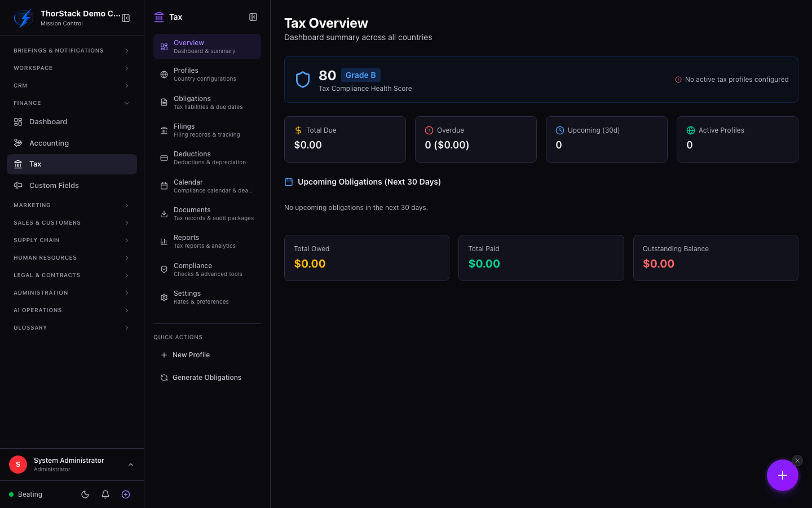Click the Custom Fields icon
The image size is (812, 508).
(x=18, y=185)
